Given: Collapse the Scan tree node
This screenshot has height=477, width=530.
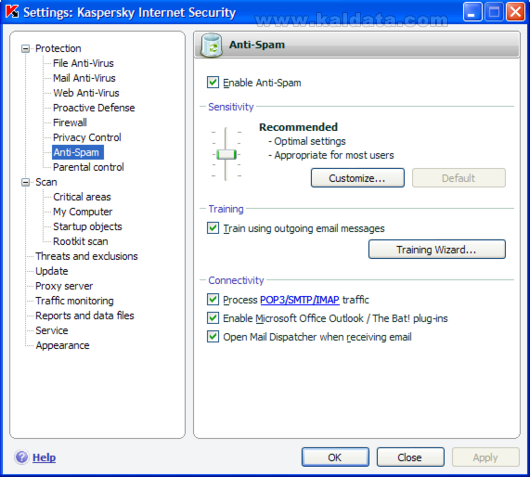Looking at the screenshot, I should (x=25, y=183).
